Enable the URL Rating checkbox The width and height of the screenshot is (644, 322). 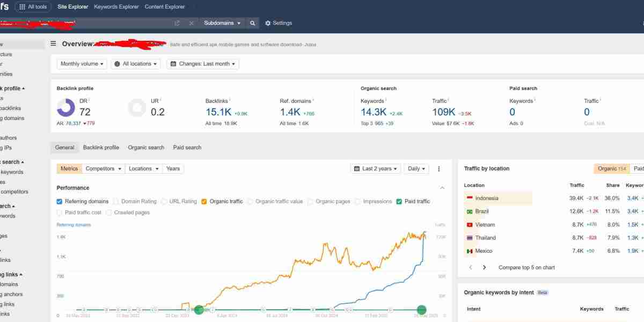click(164, 202)
